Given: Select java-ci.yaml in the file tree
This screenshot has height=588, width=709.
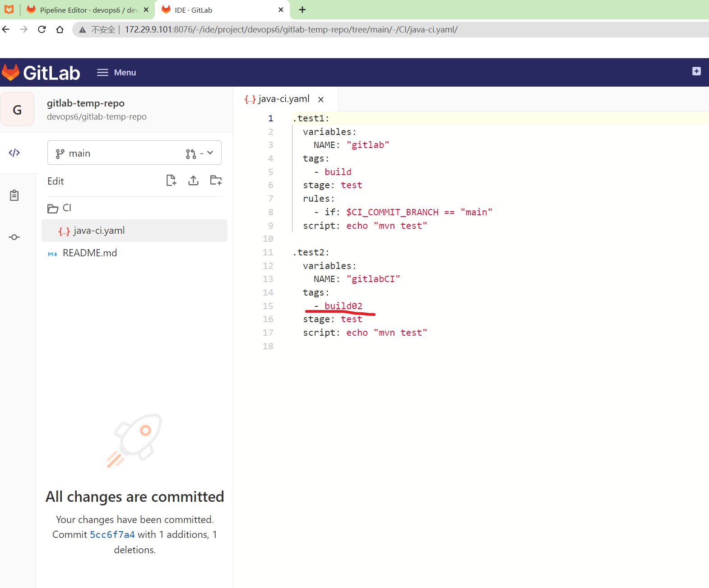Looking at the screenshot, I should (x=134, y=231).
